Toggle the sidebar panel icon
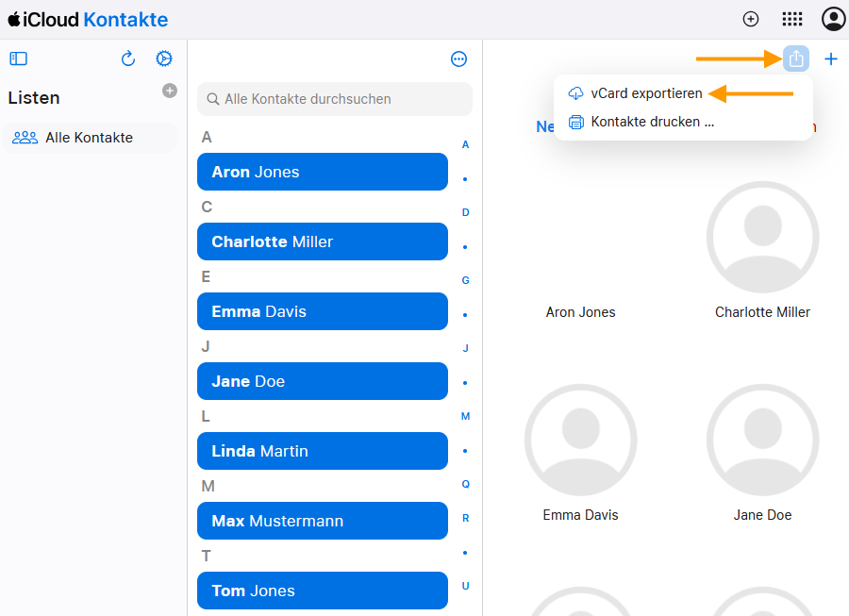The height and width of the screenshot is (616, 849). click(x=19, y=58)
